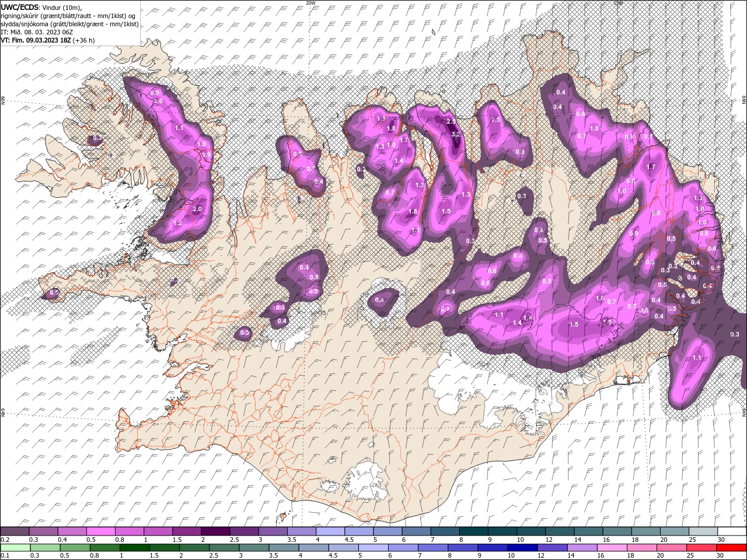Click the light lavender swatch at 4 in upper legend
The width and height of the screenshot is (747, 560).
tap(331, 531)
